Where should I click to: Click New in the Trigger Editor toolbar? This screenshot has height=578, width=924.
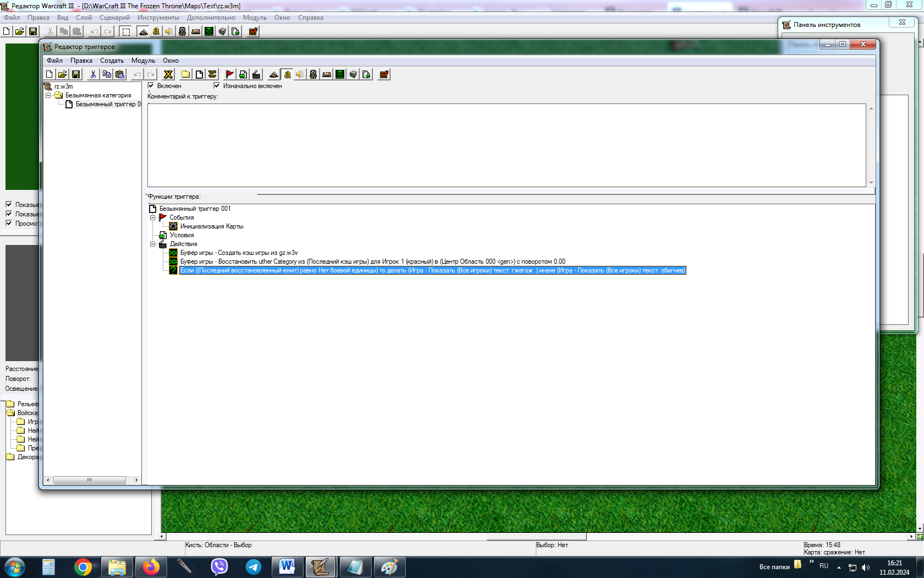coord(50,74)
